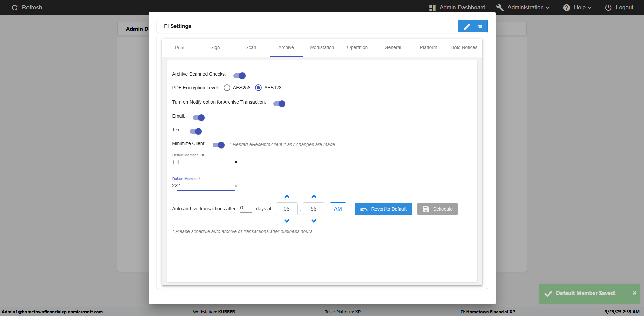This screenshot has height=316, width=644.
Task: Select AES128 encryption level
Action: pos(258,88)
